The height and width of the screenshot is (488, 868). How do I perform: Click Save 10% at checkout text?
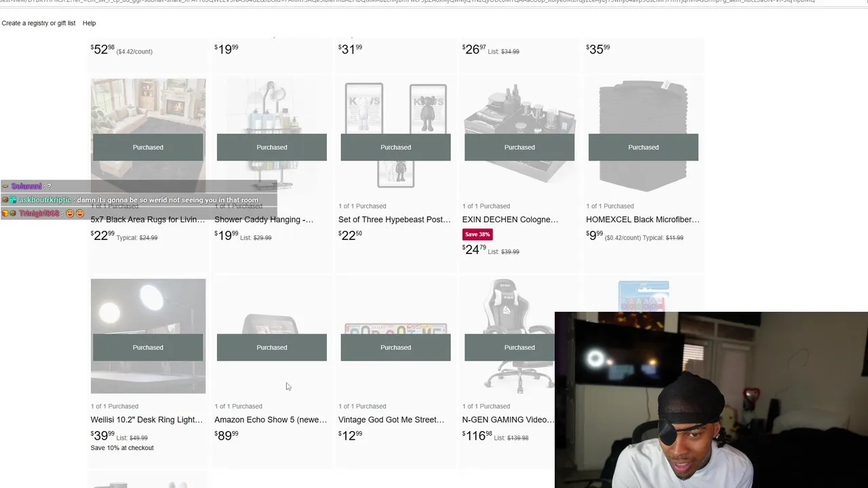tap(122, 448)
